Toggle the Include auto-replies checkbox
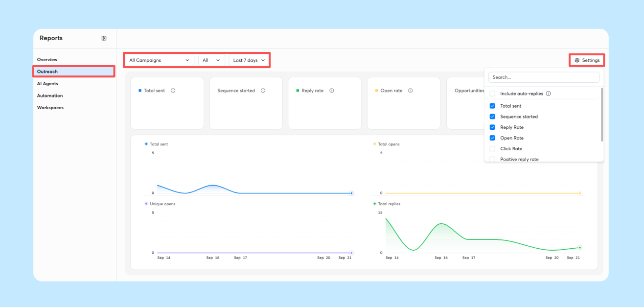This screenshot has height=307, width=644. (492, 94)
